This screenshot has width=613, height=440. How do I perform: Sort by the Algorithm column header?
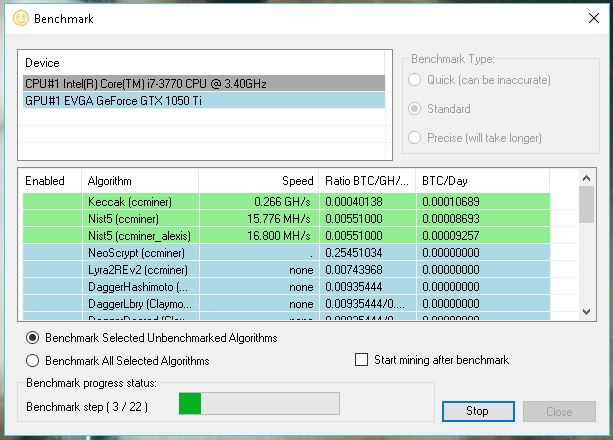click(x=140, y=181)
